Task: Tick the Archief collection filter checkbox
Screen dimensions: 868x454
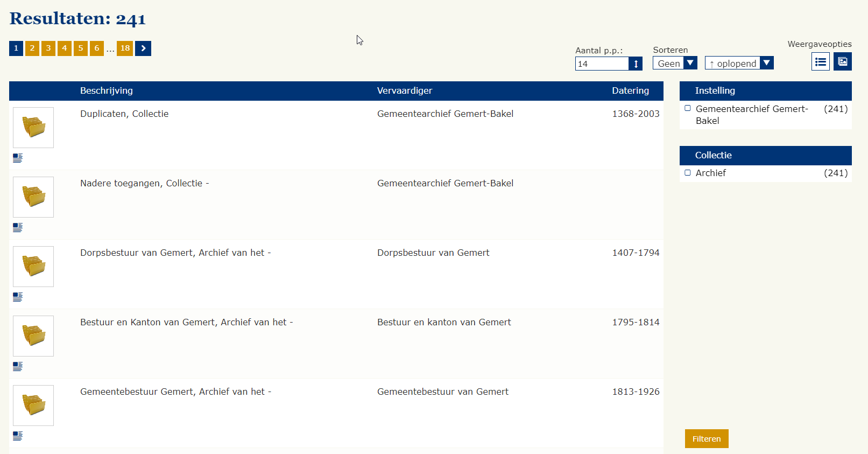Action: (688, 173)
